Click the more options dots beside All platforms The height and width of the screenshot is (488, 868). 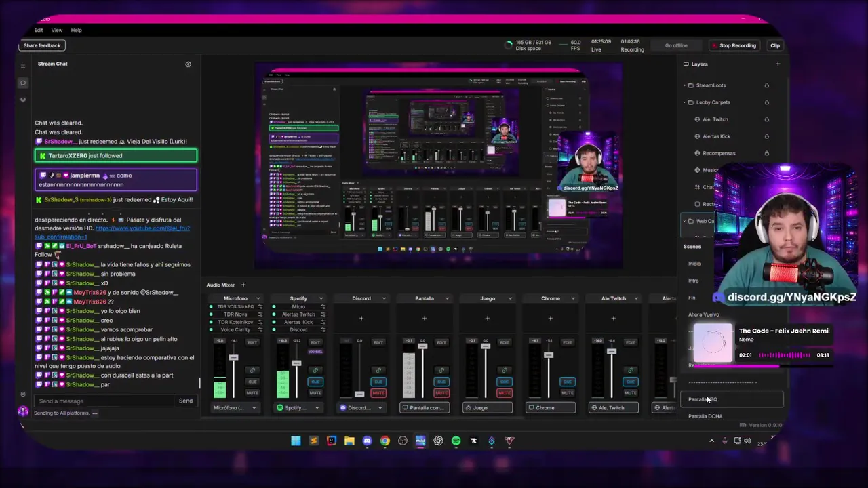coord(95,413)
